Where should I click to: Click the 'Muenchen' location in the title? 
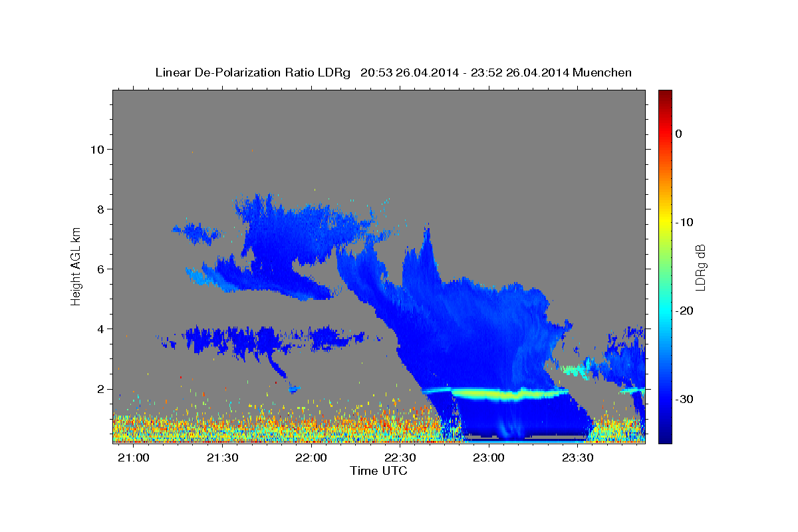(602, 72)
